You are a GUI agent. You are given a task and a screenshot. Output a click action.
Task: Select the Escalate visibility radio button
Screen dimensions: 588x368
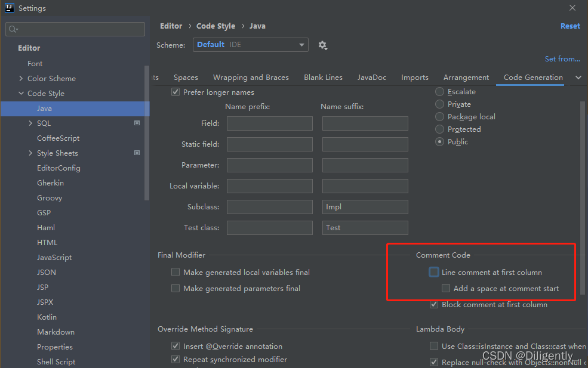pyautogui.click(x=439, y=92)
